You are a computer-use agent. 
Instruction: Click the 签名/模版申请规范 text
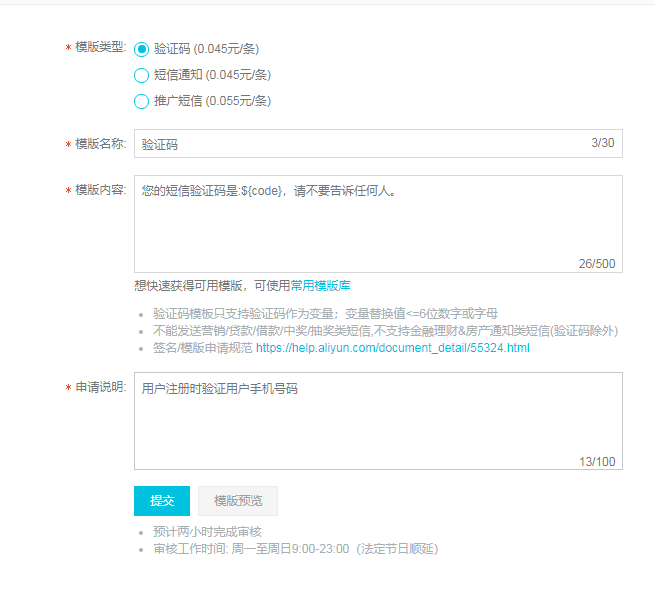click(x=203, y=348)
